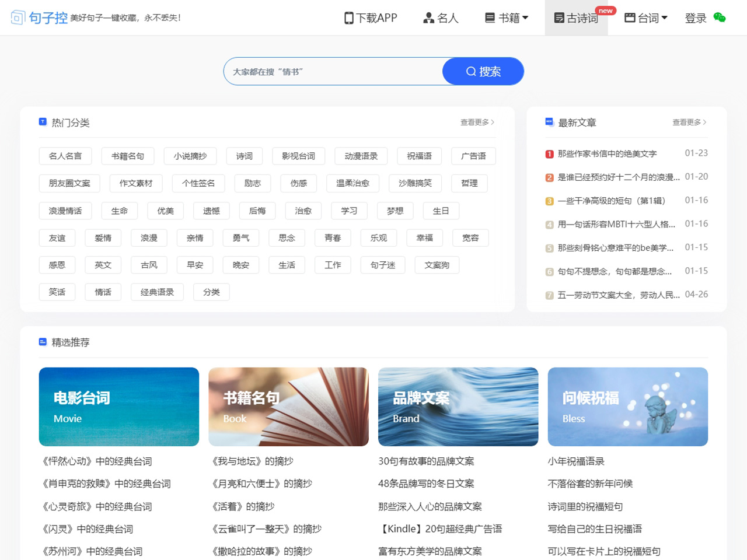747x560 pixels.
Task: Click the blue panel icon beside 热门分类
Action: click(43, 121)
